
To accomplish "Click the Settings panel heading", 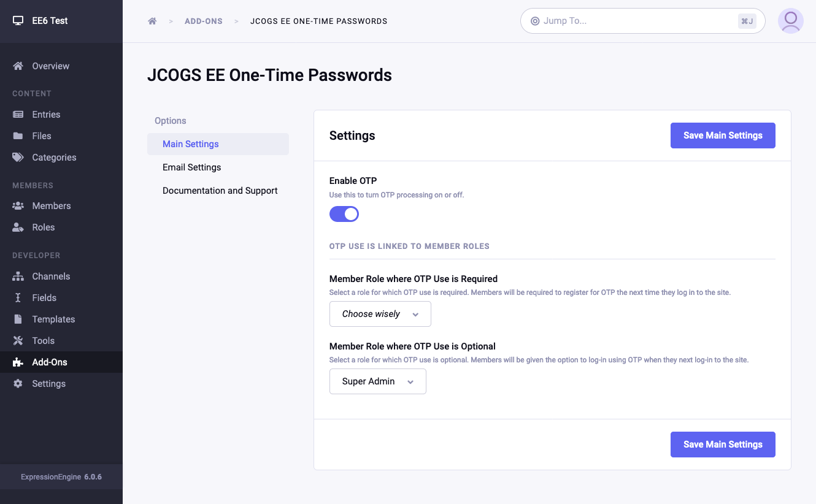I will coord(352,136).
